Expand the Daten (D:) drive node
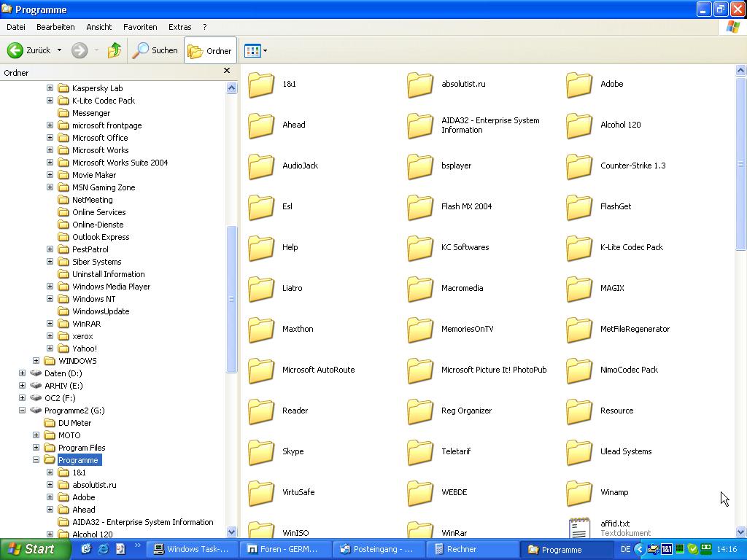Image resolution: width=747 pixels, height=560 pixels. [x=23, y=373]
